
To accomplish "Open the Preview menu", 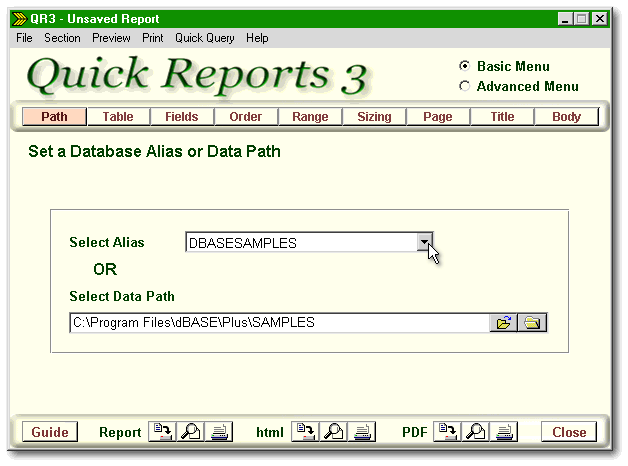I will coord(111,38).
